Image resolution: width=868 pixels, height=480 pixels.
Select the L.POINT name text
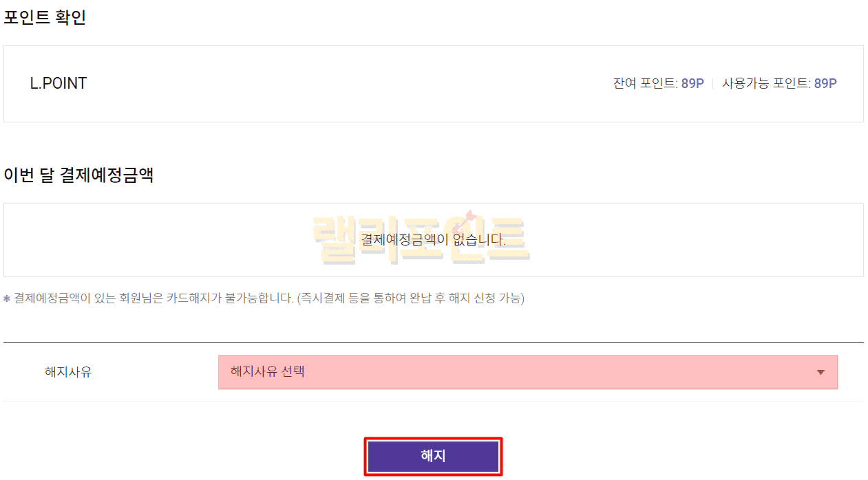point(59,84)
